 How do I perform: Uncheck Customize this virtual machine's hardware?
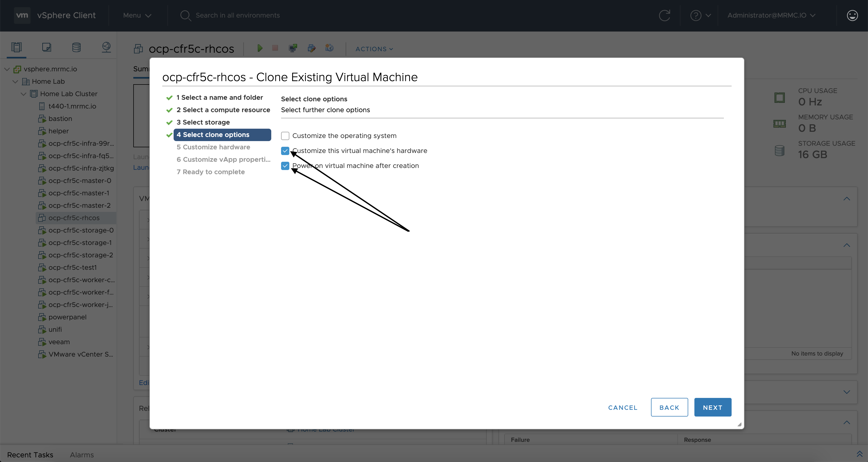pyautogui.click(x=285, y=151)
